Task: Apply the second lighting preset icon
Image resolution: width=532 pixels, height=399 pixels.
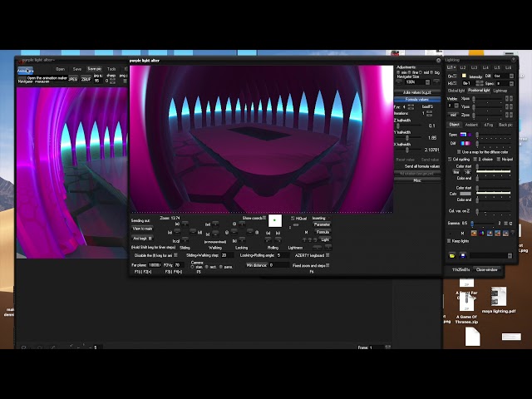Action: [482, 233]
